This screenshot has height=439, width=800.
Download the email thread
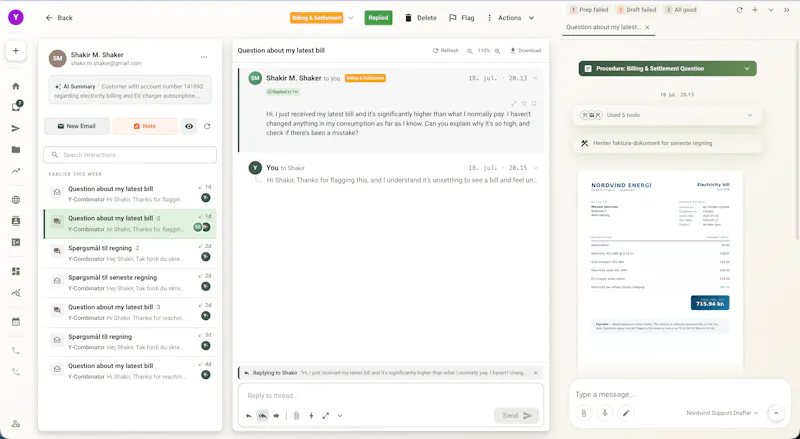525,51
